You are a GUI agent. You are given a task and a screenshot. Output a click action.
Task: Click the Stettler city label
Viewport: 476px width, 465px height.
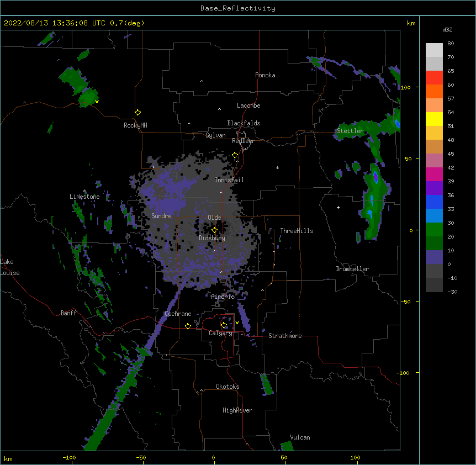350,131
